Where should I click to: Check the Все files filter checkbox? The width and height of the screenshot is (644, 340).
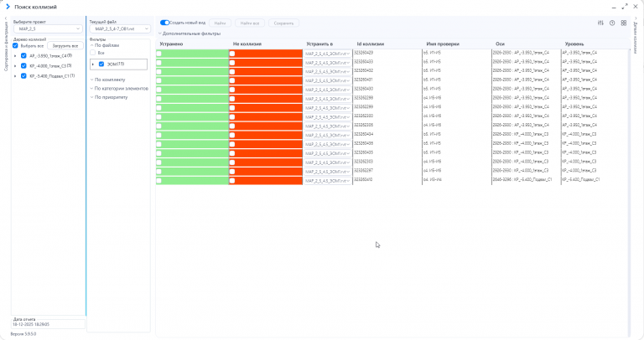click(x=92, y=53)
